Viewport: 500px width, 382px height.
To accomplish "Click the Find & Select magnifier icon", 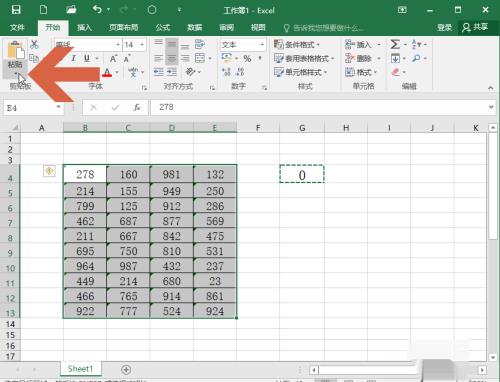I will (x=416, y=59).
